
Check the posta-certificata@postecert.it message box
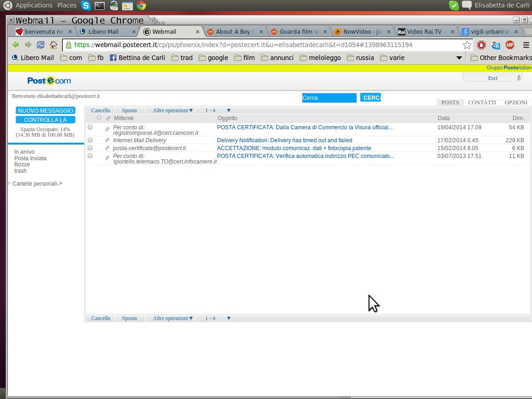click(x=90, y=148)
